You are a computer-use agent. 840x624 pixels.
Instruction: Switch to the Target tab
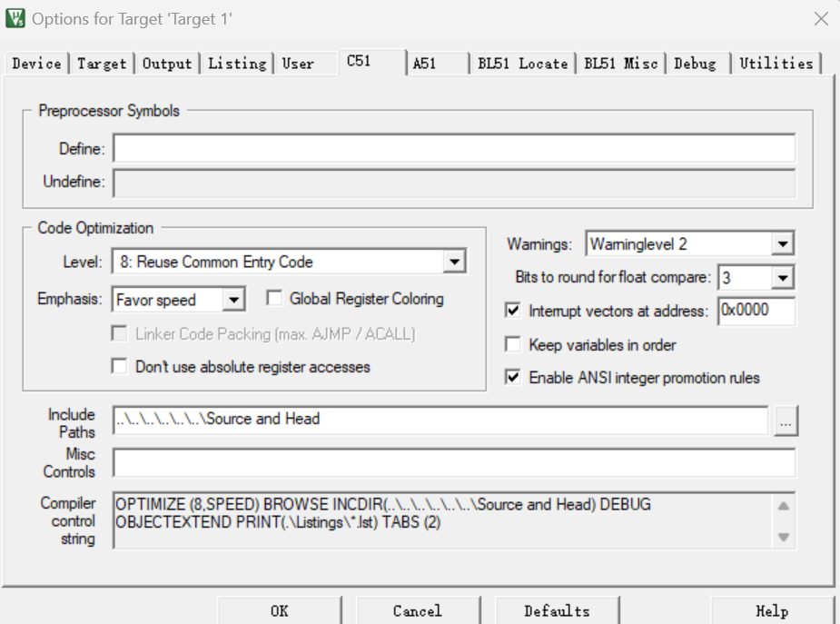(x=102, y=64)
